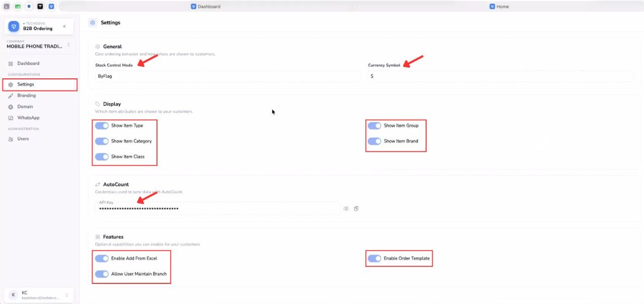Click the Show Item Class label text

(128, 157)
